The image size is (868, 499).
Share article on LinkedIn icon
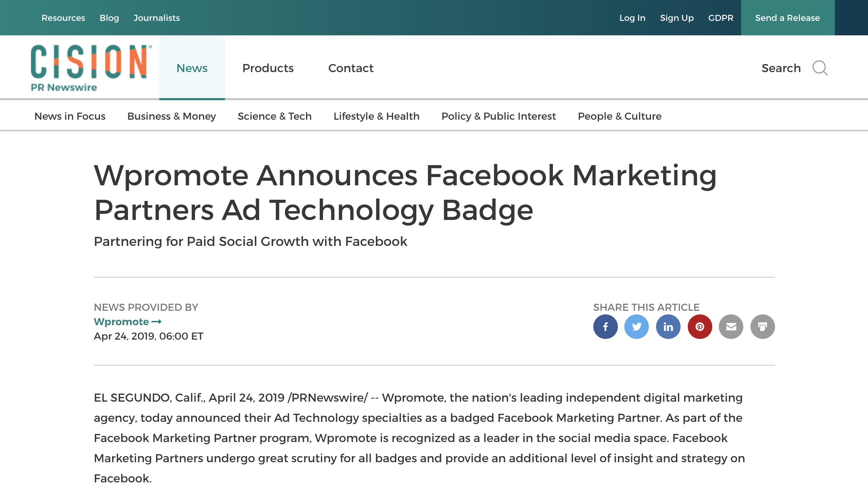pyautogui.click(x=668, y=327)
